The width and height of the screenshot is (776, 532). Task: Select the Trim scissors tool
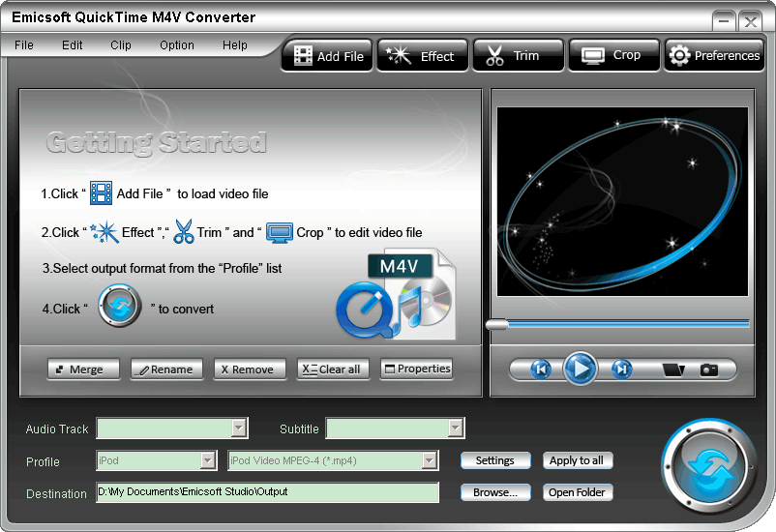click(x=516, y=56)
